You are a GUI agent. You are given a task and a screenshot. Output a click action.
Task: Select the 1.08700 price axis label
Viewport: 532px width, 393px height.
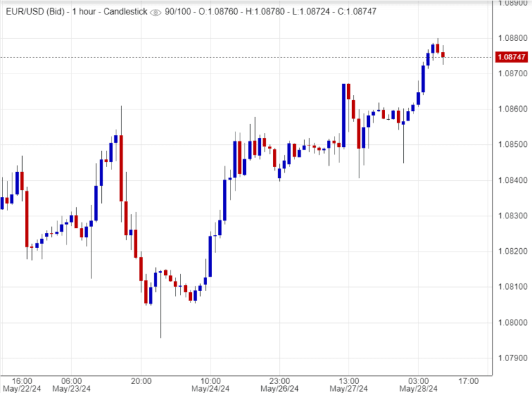point(513,73)
